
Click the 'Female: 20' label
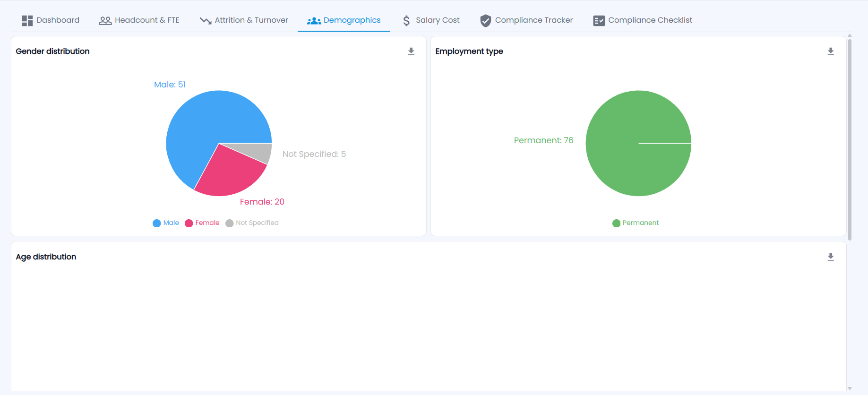point(262,202)
